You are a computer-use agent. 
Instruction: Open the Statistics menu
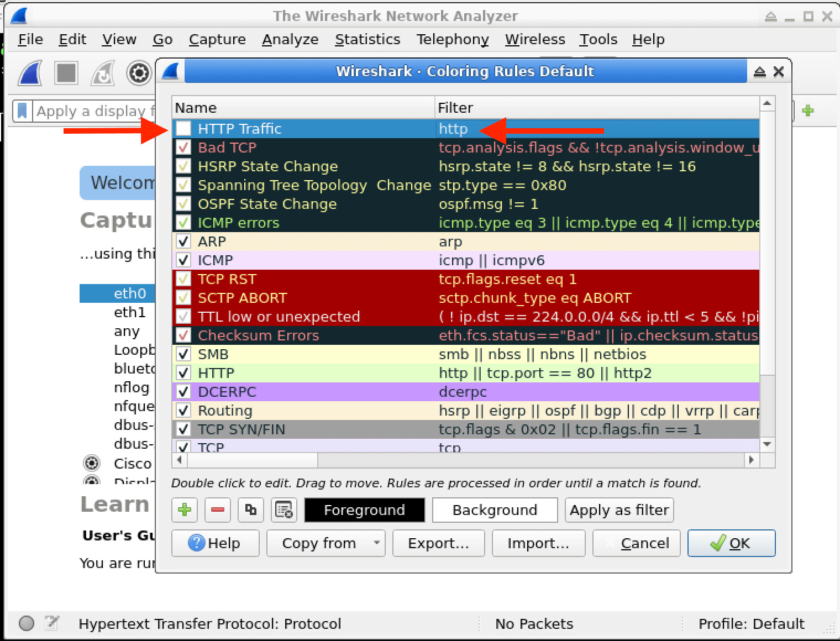[368, 40]
